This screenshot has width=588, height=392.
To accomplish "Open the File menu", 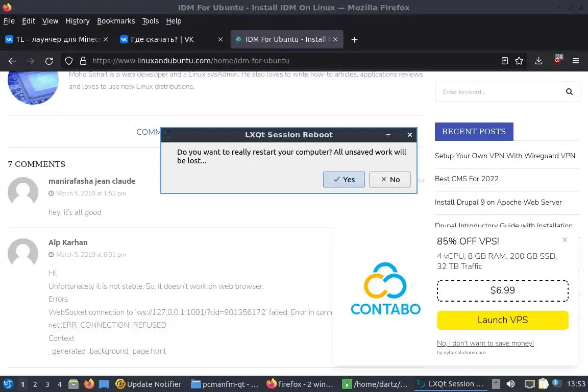I will (9, 21).
